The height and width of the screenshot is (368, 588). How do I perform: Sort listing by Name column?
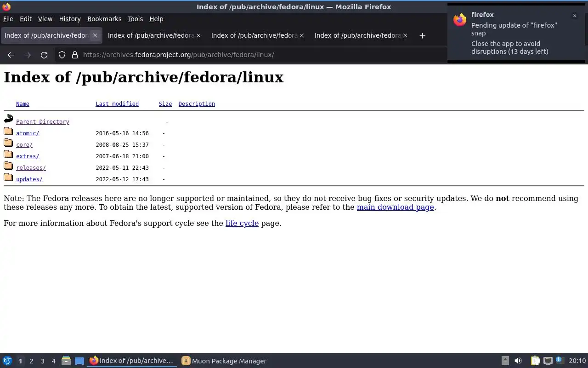23,104
